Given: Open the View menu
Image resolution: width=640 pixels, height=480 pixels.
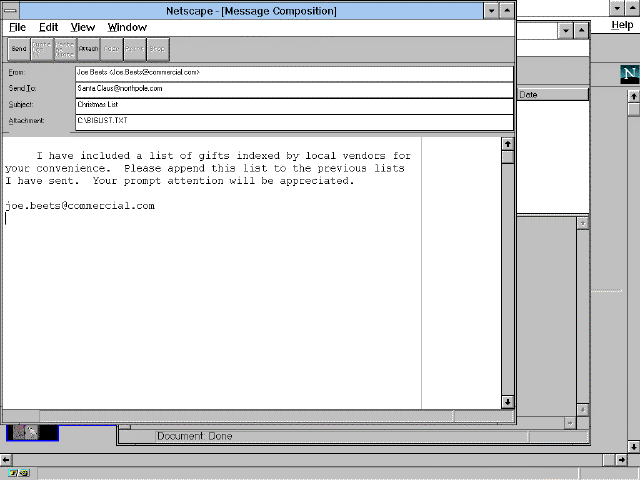Looking at the screenshot, I should [x=82, y=27].
